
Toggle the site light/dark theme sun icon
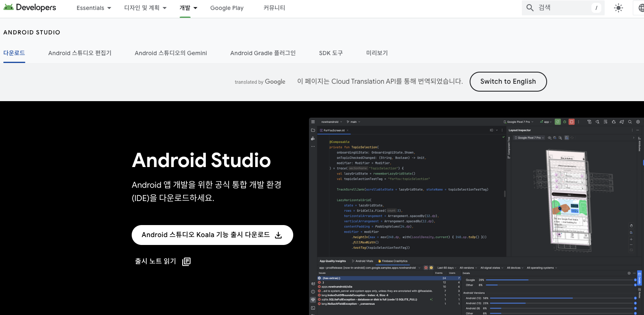coord(618,8)
